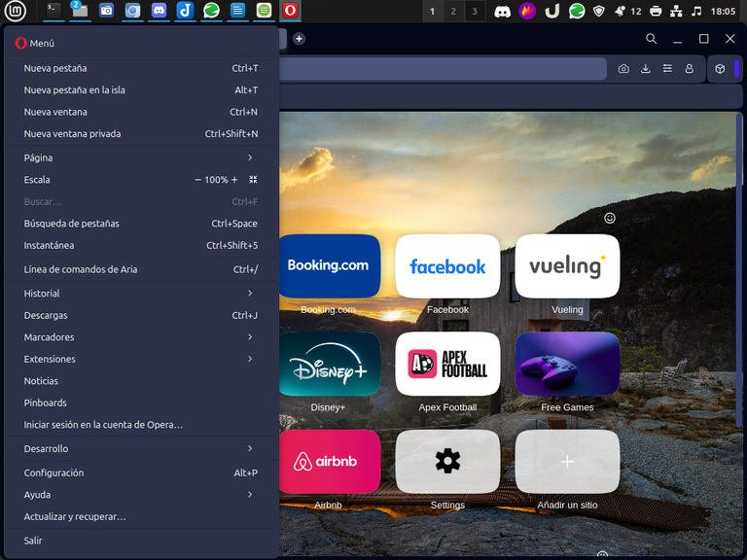Click the notifications bell tray icon

(x=620, y=11)
